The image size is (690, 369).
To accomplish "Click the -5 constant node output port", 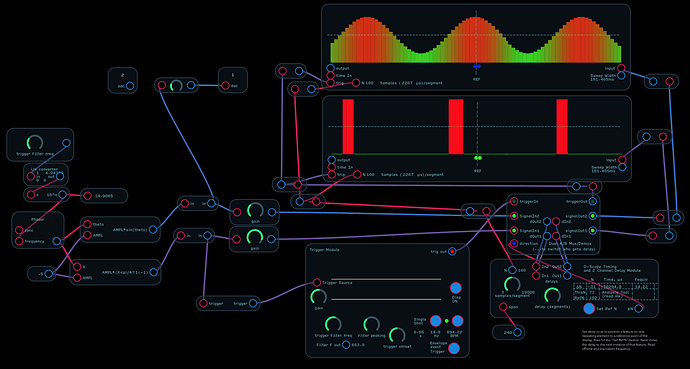I will point(48,274).
